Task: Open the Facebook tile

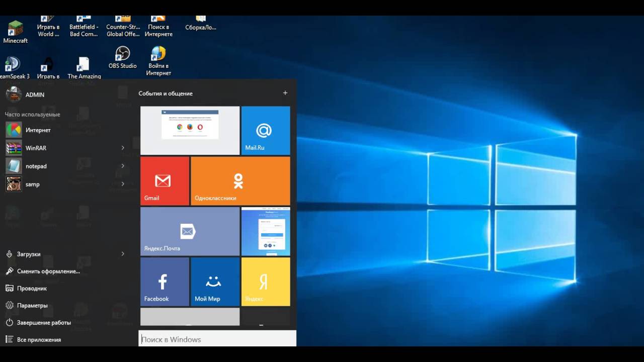Action: click(165, 282)
